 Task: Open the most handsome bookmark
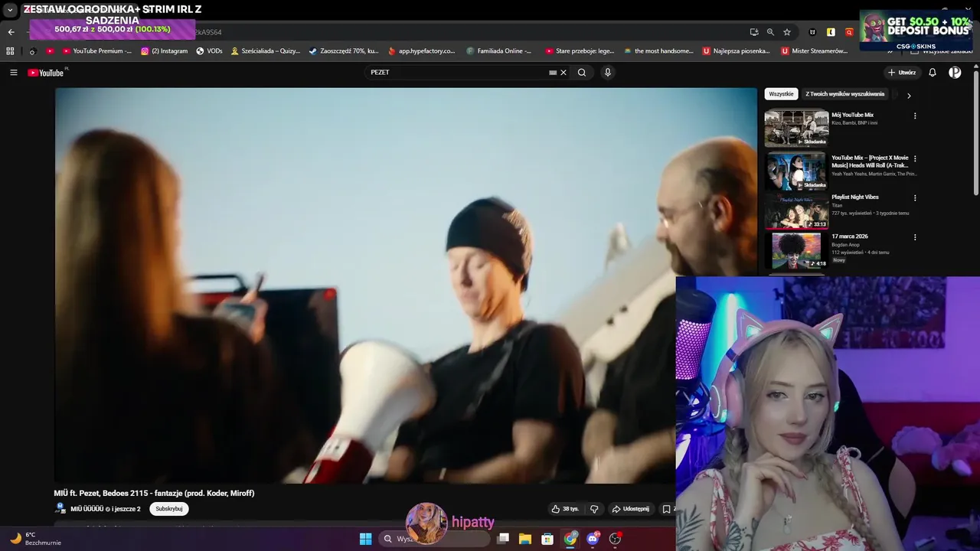(x=658, y=51)
